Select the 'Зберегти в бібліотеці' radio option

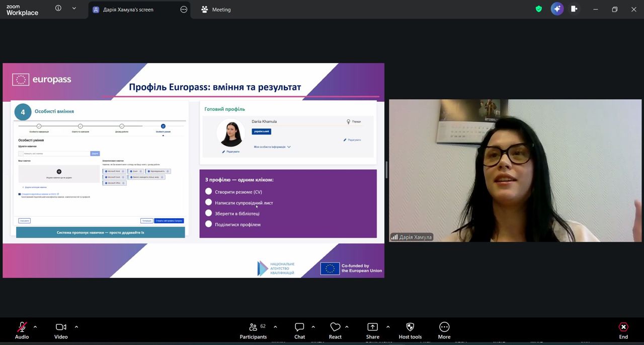point(209,213)
